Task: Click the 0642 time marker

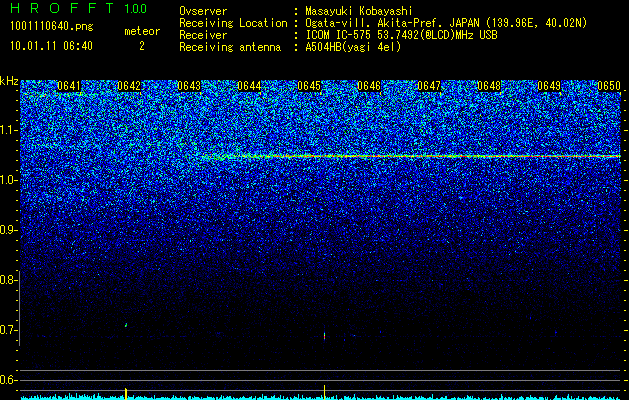Action: [x=129, y=86]
